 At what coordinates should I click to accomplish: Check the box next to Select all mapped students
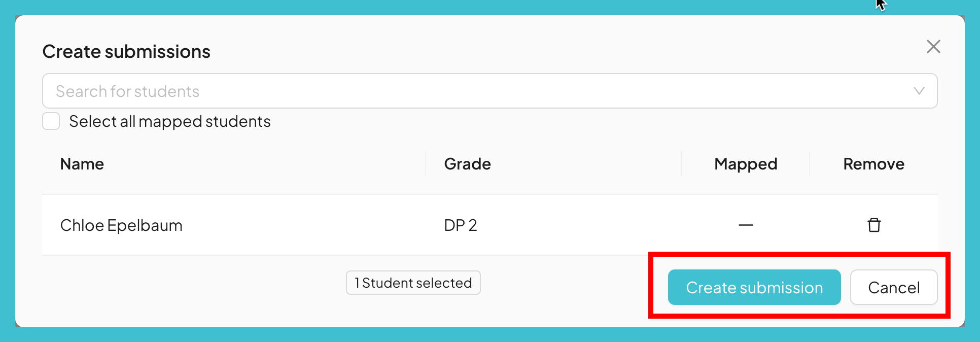[51, 121]
